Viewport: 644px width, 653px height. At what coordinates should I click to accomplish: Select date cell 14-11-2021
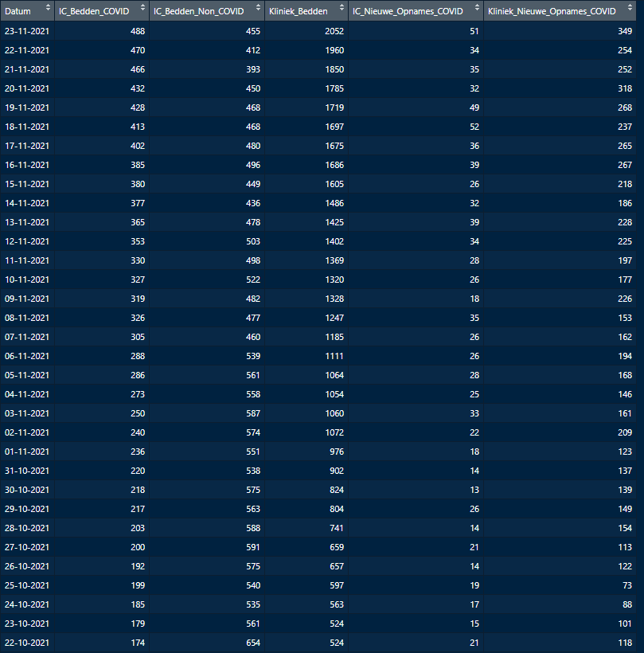[26, 203]
